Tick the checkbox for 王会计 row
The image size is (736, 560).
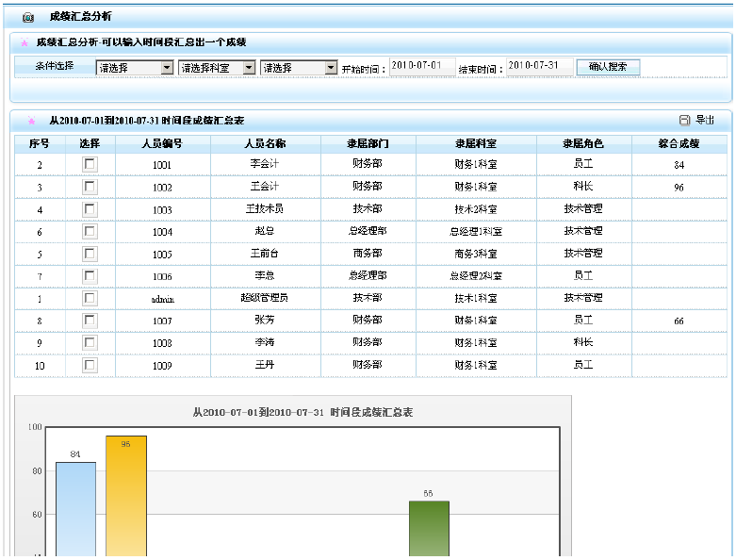click(90, 187)
